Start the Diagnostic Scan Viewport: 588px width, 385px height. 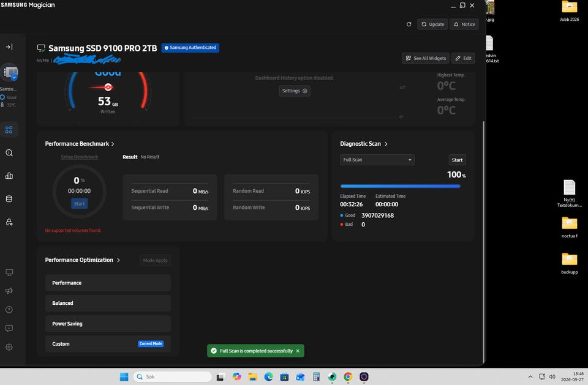pos(457,160)
